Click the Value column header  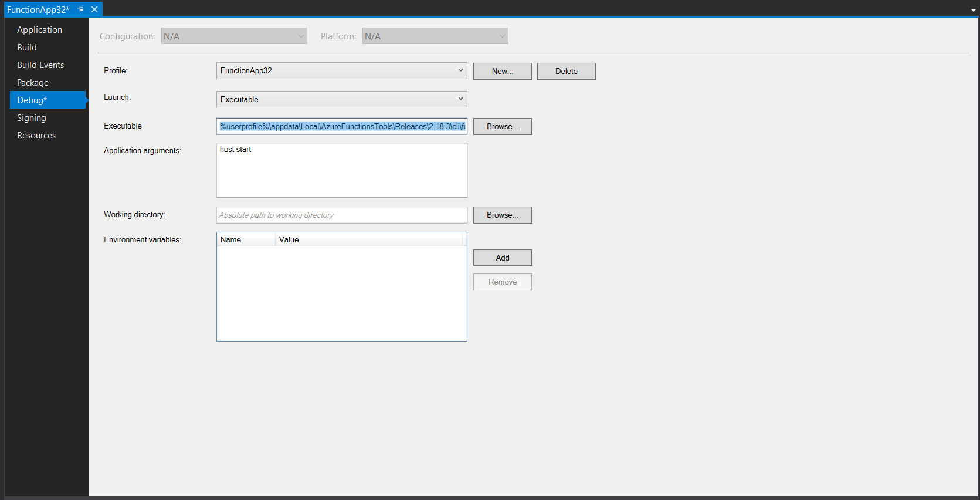(x=369, y=239)
